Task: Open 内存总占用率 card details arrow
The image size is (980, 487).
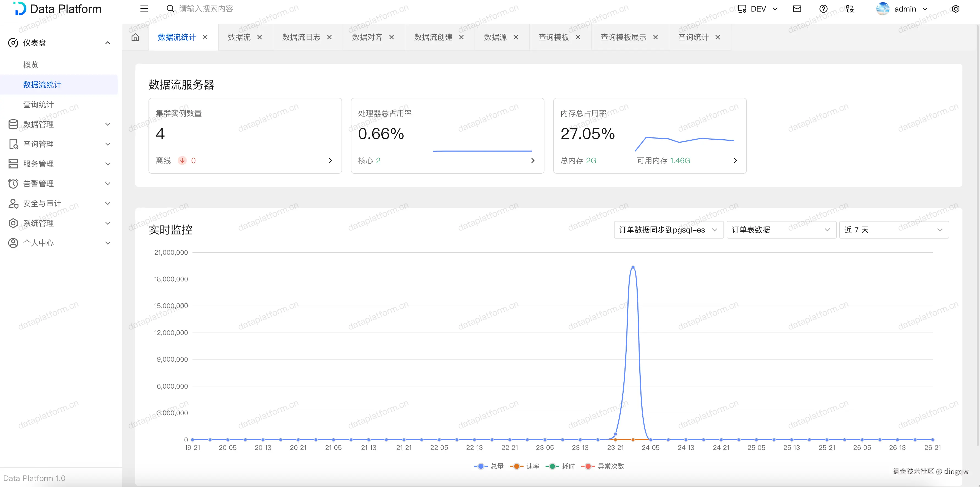Action: coord(735,161)
